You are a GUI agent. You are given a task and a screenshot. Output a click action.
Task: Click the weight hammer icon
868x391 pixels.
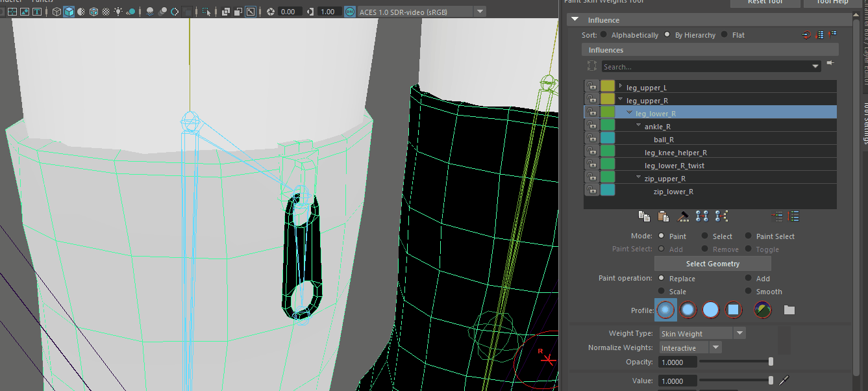[x=683, y=216]
